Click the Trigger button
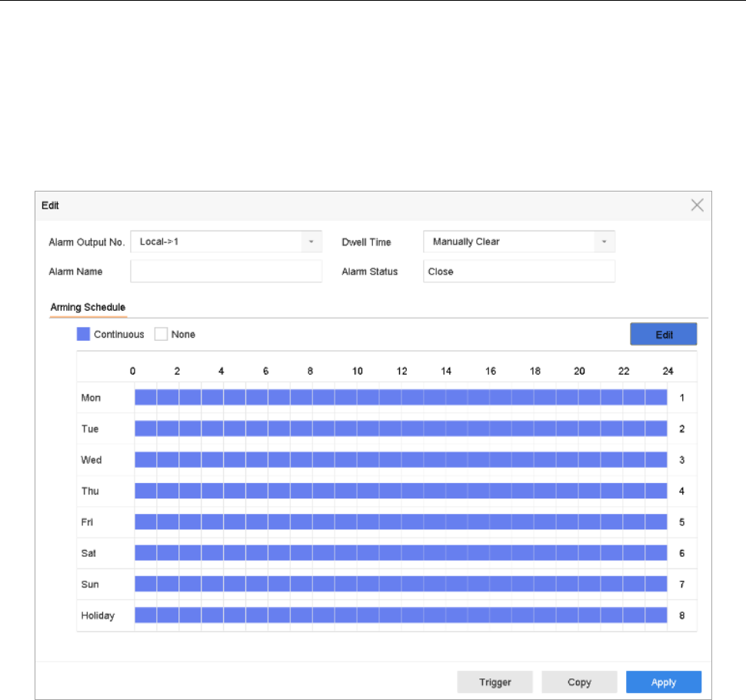This screenshot has width=746, height=700. tap(495, 682)
